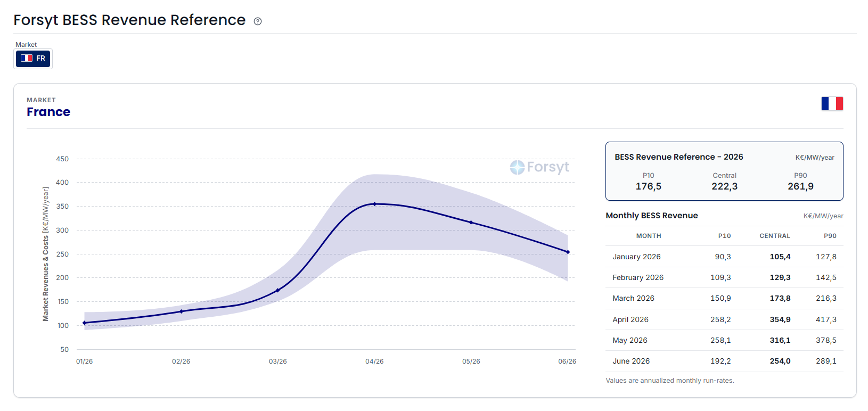This screenshot has height=411, width=868.
Task: Click the BESS Revenue Reference - 2026 heading
Action: 678,157
